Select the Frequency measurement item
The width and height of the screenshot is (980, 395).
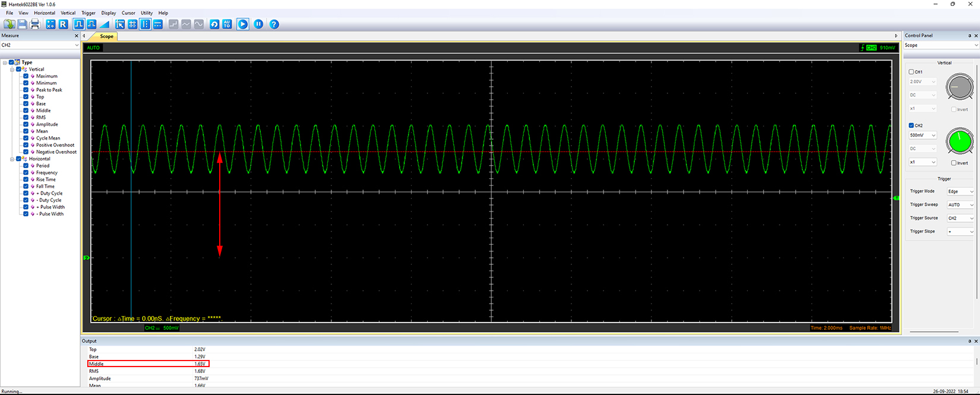[x=47, y=172]
